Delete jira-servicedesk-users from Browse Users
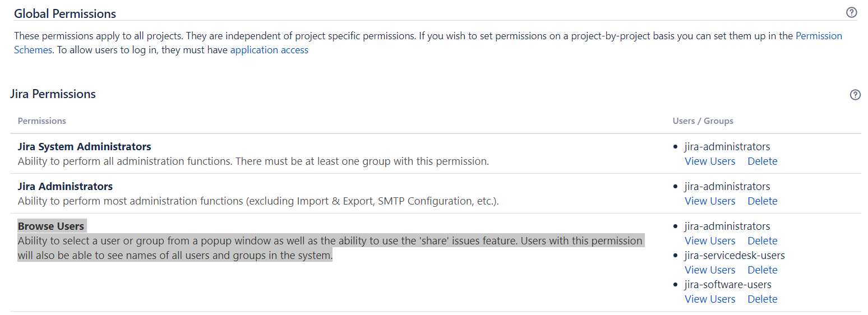Image resolution: width=868 pixels, height=315 pixels. (762, 270)
